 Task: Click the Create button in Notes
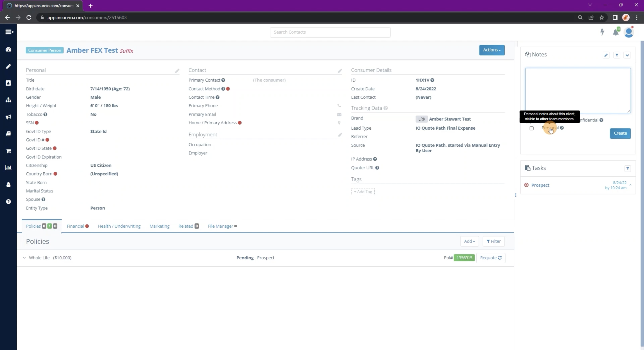(620, 133)
